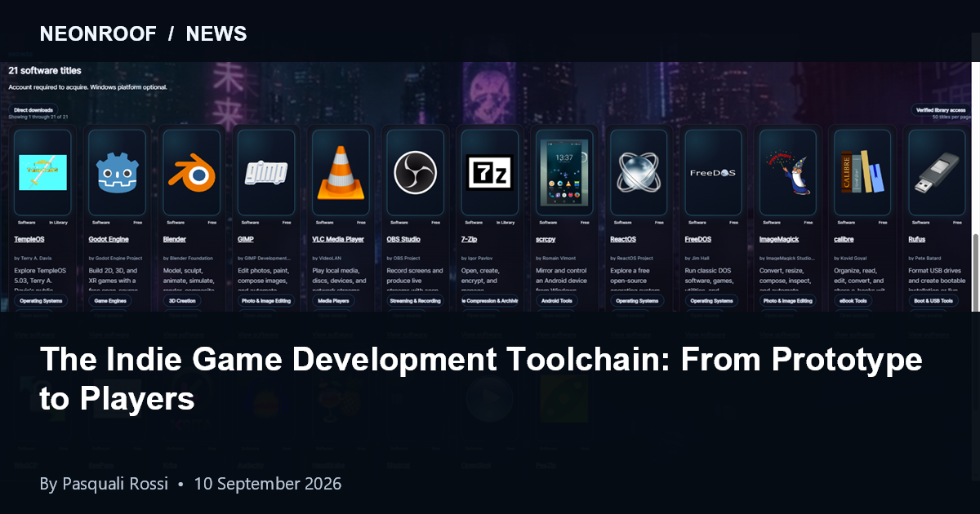Open the ReactOS title link
Viewport: 980px width, 514px height.
623,239
